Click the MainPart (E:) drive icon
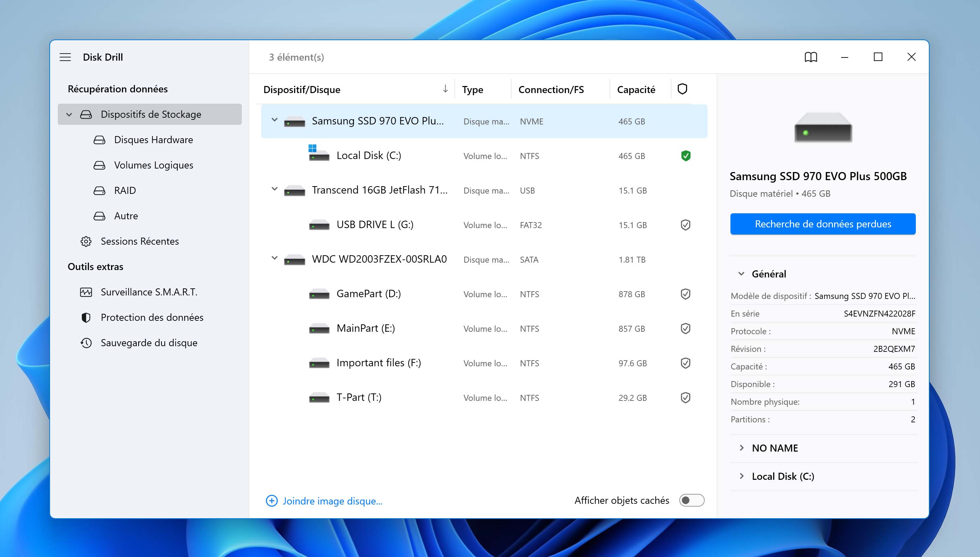This screenshot has width=980, height=557. tap(319, 329)
